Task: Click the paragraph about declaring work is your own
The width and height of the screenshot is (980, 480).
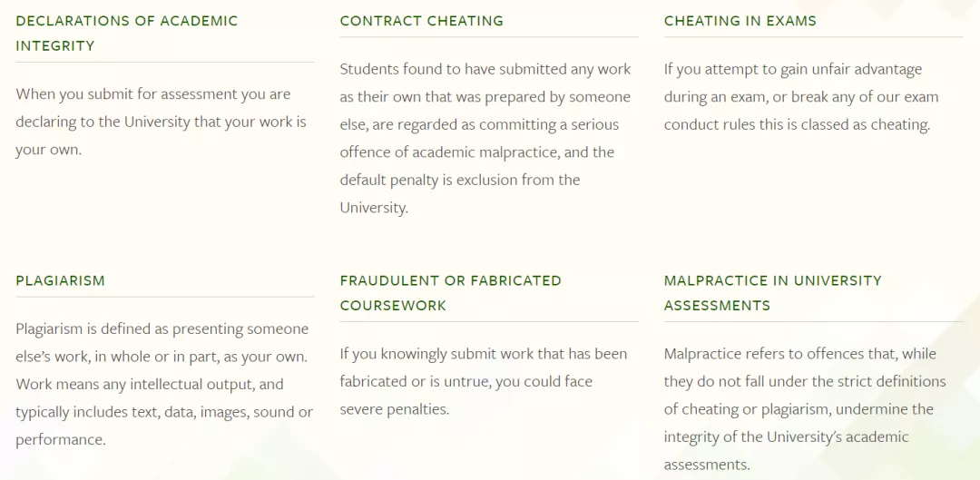Action: tap(161, 122)
